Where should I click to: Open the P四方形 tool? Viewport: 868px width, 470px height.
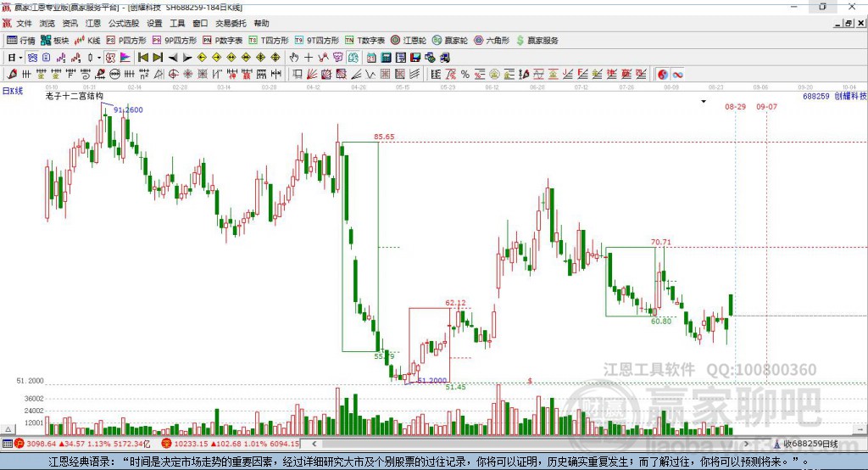point(126,41)
